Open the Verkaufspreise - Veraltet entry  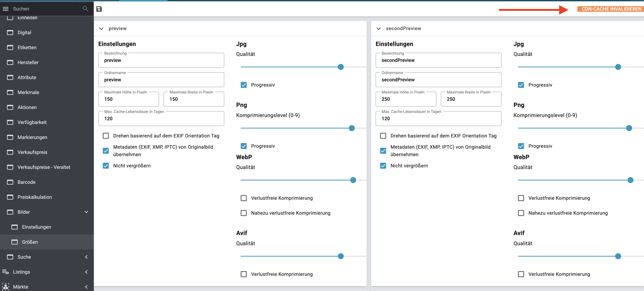44,167
